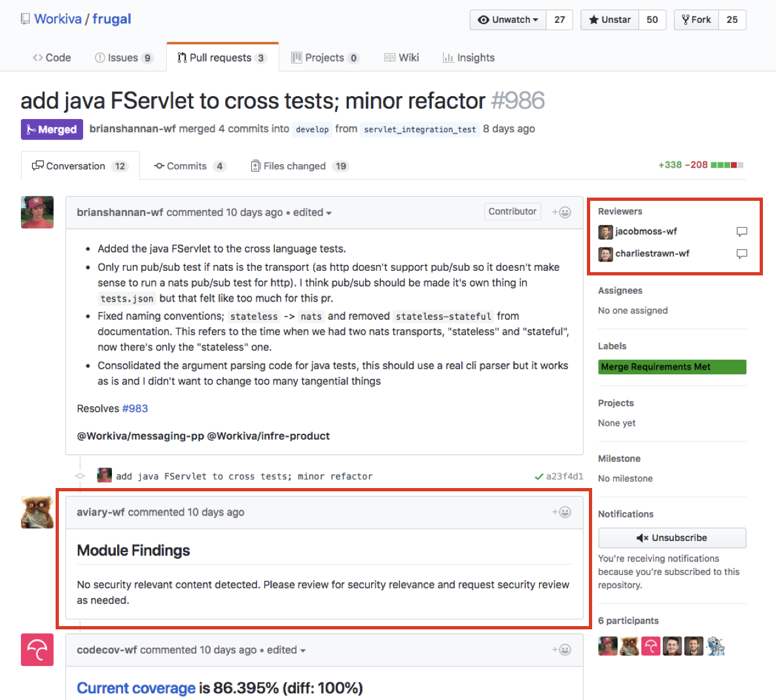Open the Insights tab

(468, 58)
